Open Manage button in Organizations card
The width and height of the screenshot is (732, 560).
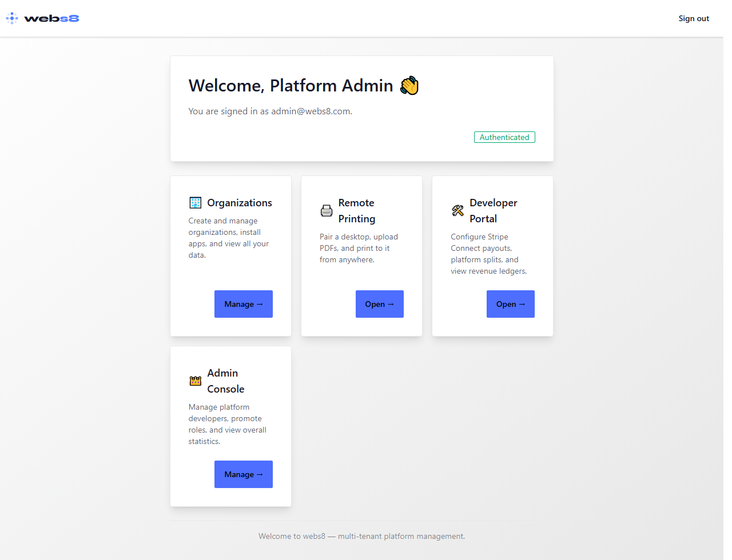[244, 304]
